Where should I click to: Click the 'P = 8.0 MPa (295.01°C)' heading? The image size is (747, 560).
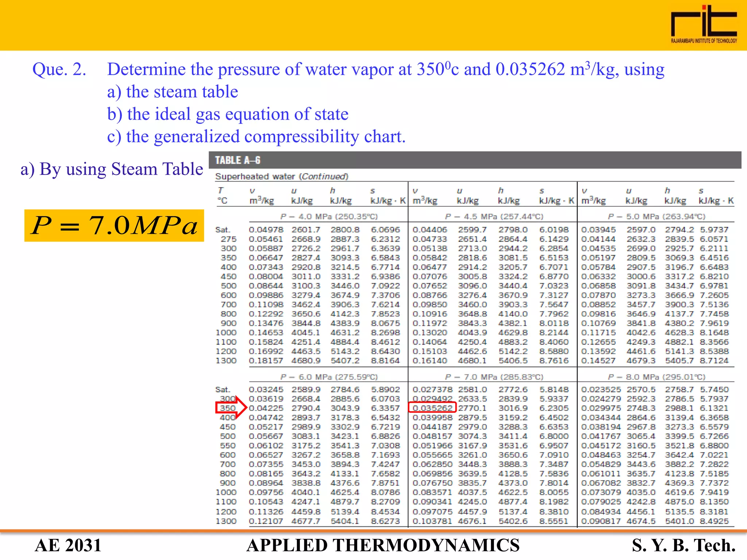657,377
